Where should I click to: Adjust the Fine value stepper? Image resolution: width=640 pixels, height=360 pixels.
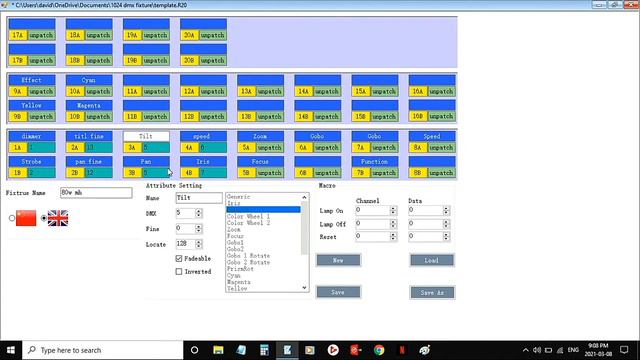(198, 229)
